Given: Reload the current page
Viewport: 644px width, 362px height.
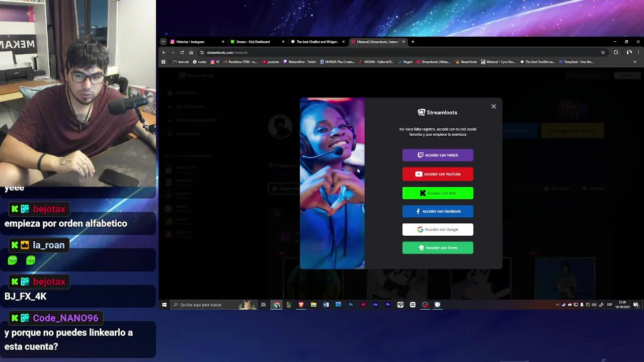Looking at the screenshot, I should click(182, 52).
